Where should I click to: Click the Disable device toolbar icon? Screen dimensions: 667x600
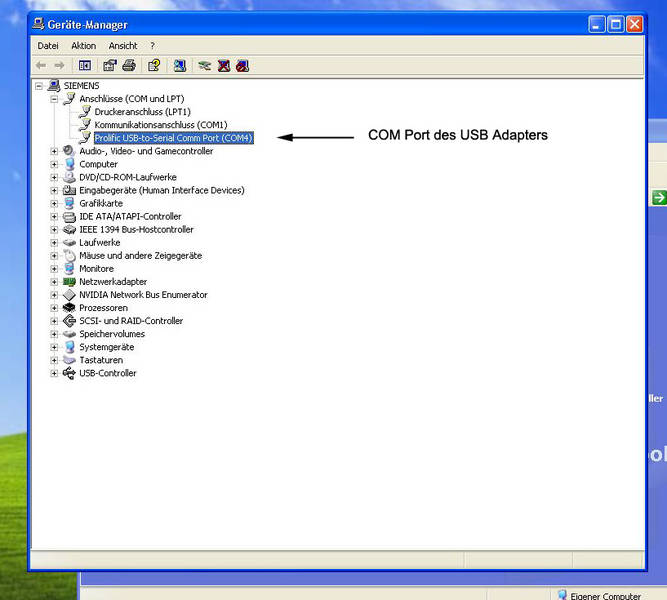(242, 66)
